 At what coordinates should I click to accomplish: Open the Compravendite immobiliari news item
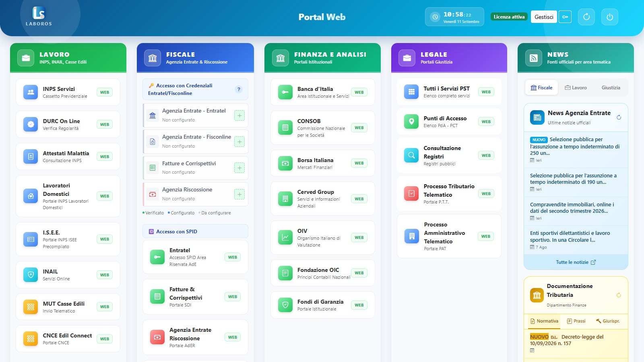click(x=576, y=211)
